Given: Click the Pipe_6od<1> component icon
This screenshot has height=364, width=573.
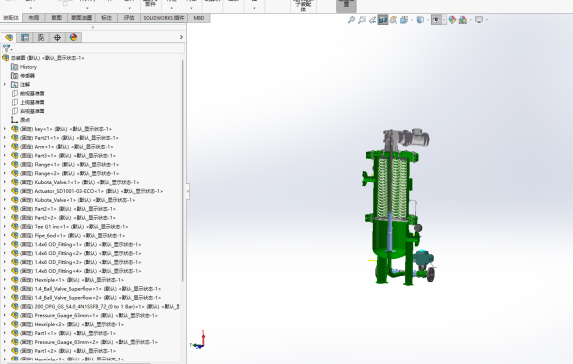Looking at the screenshot, I should click(15, 235).
